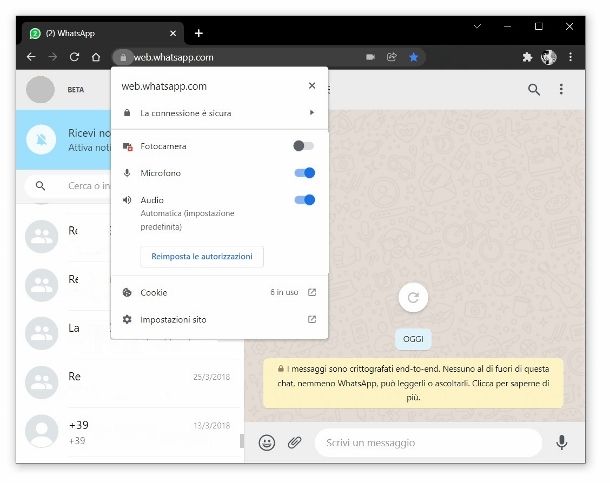Screen dimensions: 610x483
Task: Click the padlock site info icon
Action: click(x=123, y=58)
